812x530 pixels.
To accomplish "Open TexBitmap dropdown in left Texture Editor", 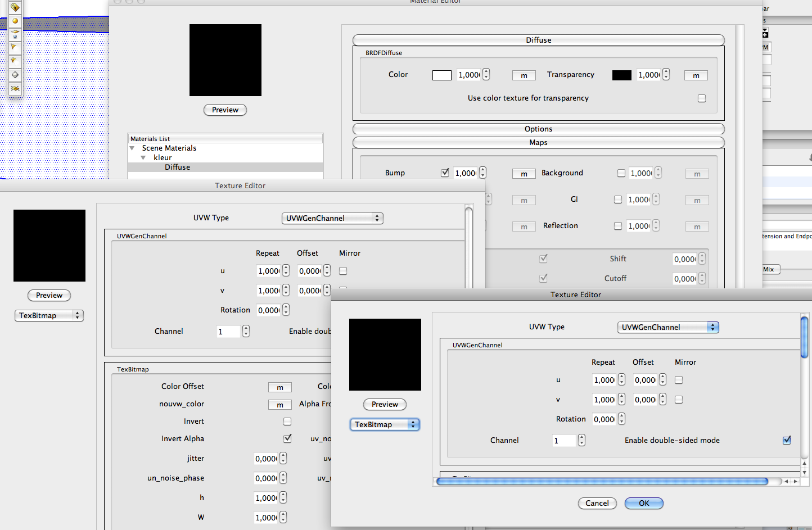I will point(49,315).
